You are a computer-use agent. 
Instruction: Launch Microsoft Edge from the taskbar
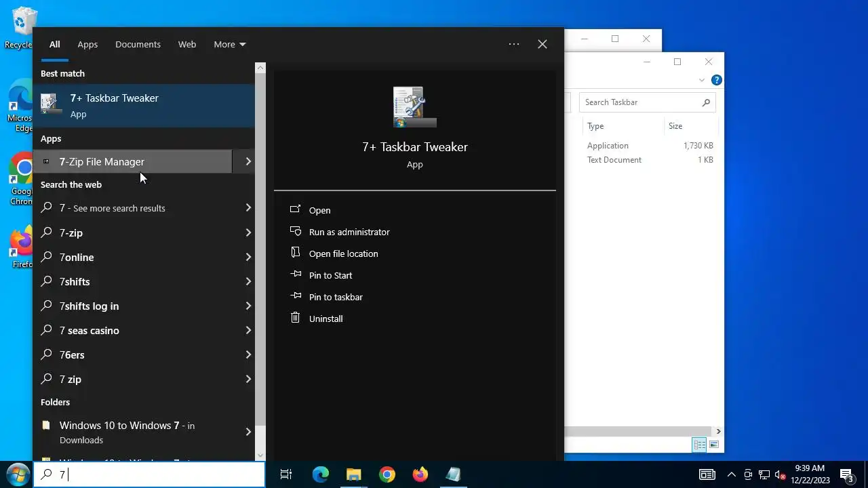click(x=320, y=474)
